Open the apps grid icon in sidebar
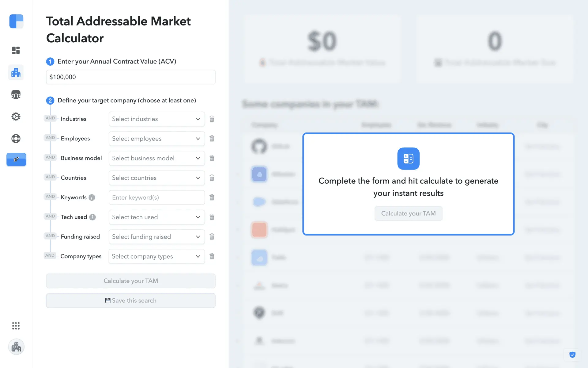The height and width of the screenshot is (368, 588). tap(16, 326)
